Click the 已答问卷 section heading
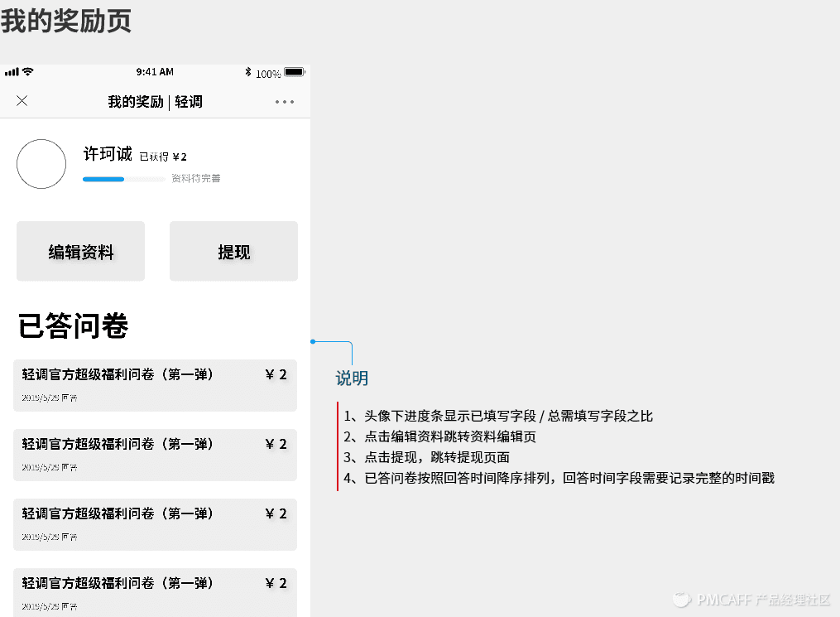The image size is (840, 617). click(x=74, y=325)
